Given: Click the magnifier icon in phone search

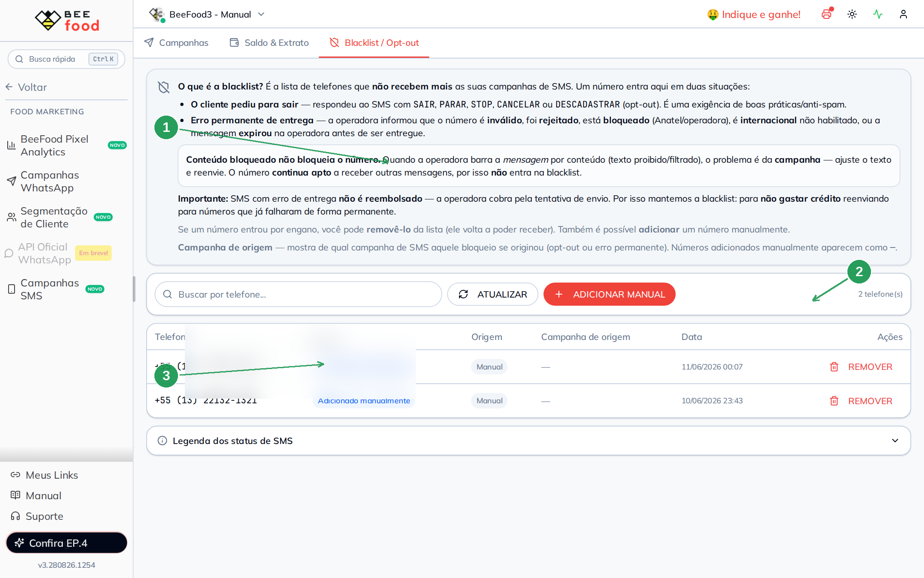Looking at the screenshot, I should 168,295.
